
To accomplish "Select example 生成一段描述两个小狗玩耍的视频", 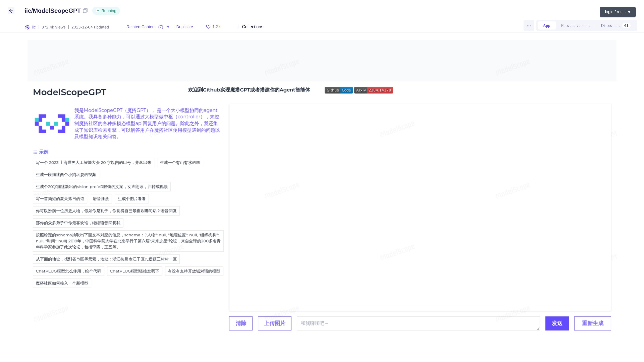I will pyautogui.click(x=66, y=175).
